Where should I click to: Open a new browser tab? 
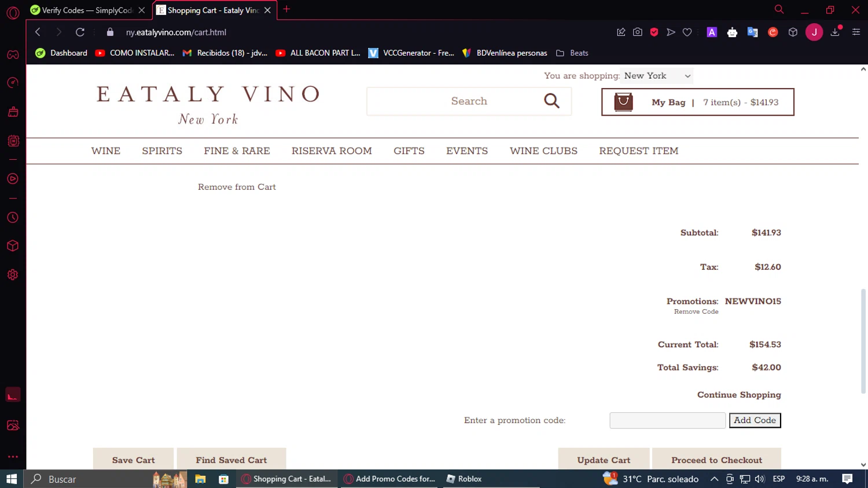(x=286, y=9)
